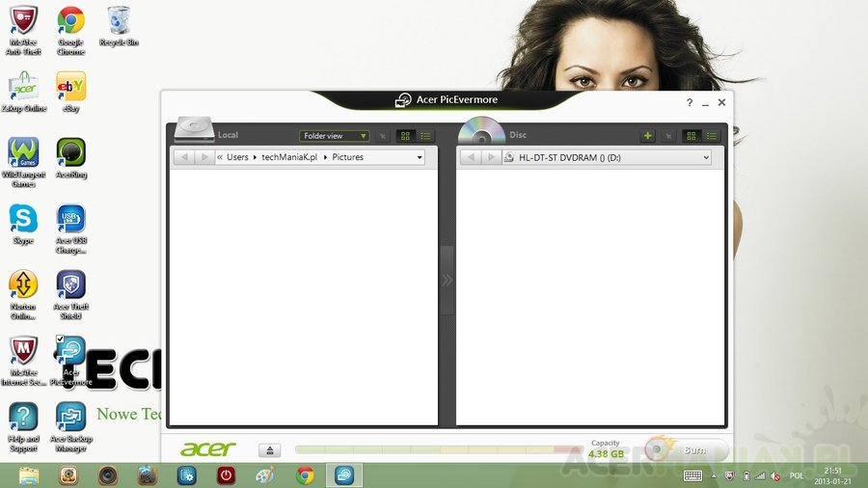868x488 pixels.
Task: Click the Disc CD icon
Action: (481, 130)
